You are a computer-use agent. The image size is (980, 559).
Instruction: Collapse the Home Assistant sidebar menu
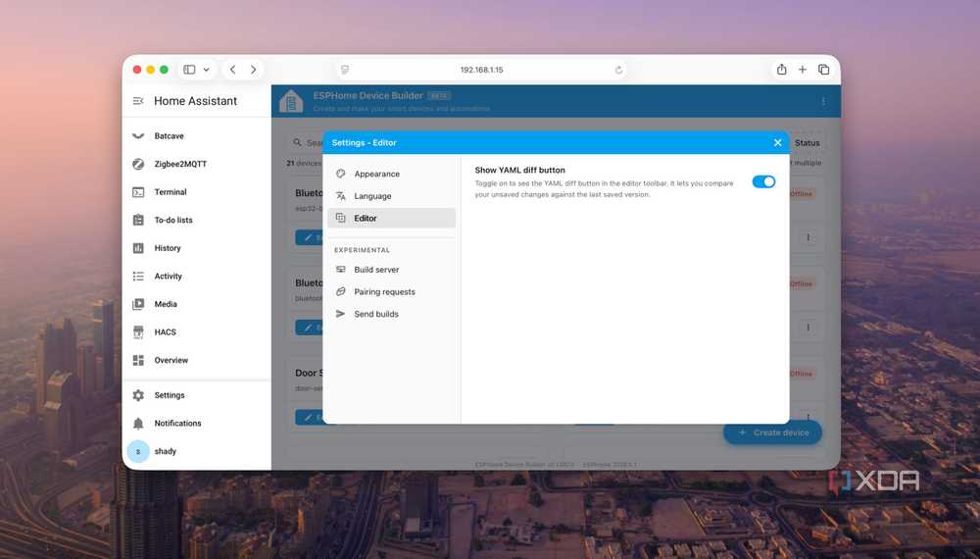[x=138, y=101]
